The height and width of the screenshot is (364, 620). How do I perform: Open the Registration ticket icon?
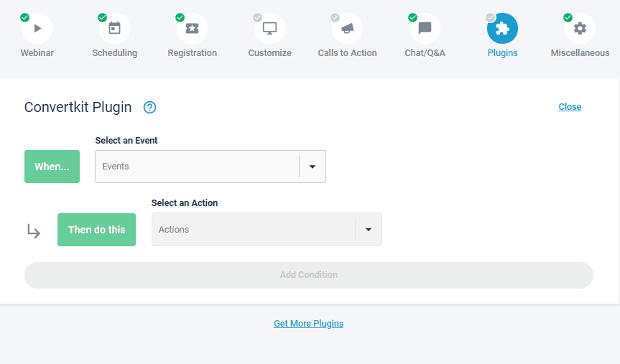[192, 29]
